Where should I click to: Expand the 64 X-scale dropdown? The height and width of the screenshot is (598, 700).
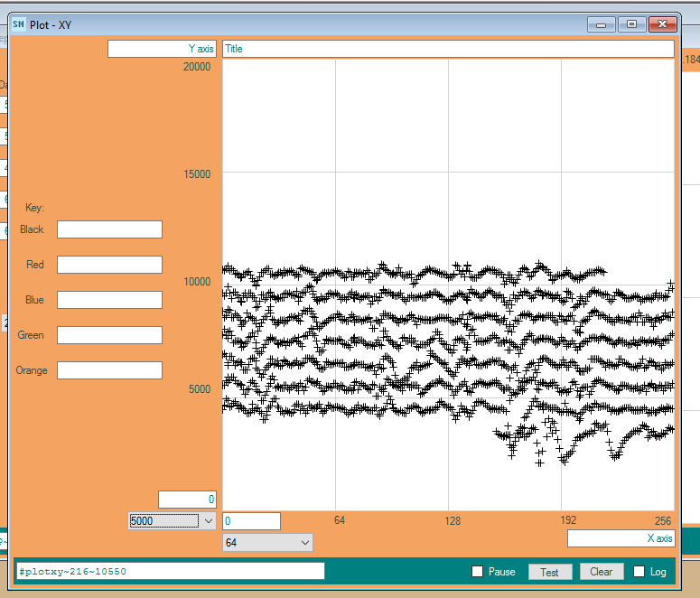(x=304, y=542)
